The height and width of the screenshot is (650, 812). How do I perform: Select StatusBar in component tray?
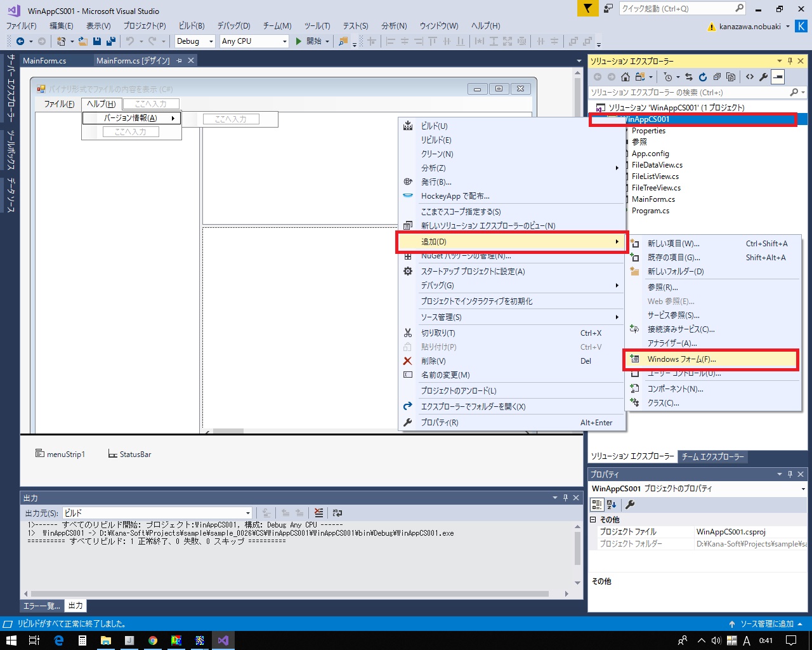pos(129,454)
